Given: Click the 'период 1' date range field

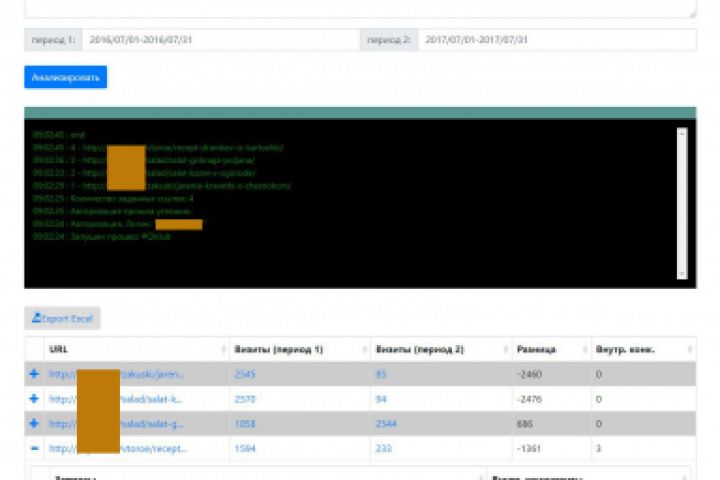Looking at the screenshot, I should [x=221, y=40].
